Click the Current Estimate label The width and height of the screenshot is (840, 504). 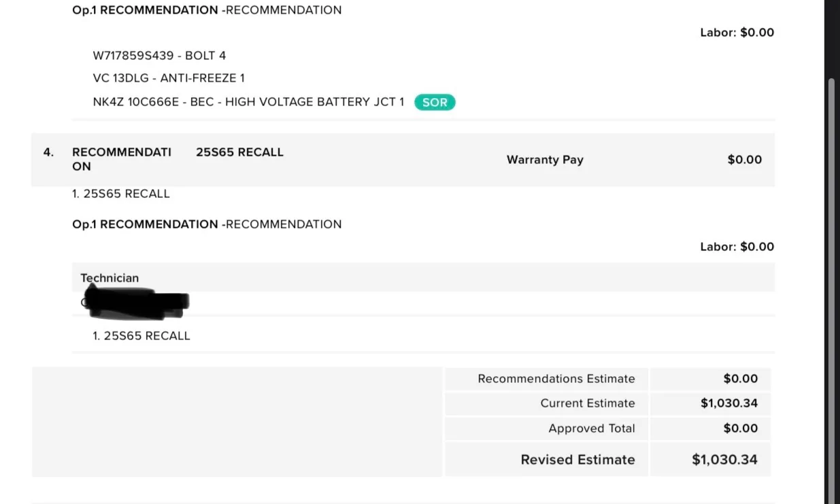tap(588, 403)
